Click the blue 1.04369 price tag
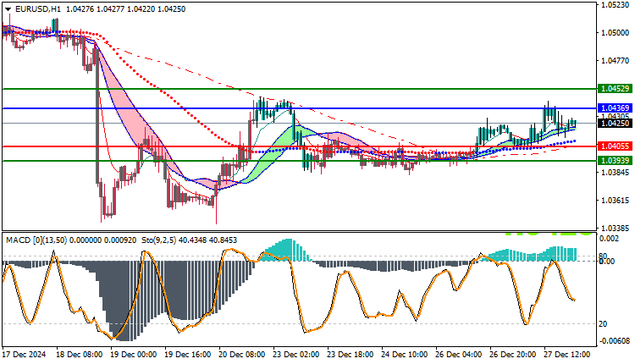The width and height of the screenshot is (635, 364). click(615, 108)
